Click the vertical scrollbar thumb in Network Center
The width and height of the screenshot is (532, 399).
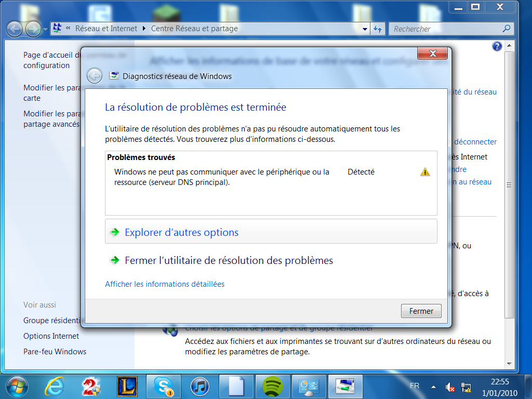point(509,184)
